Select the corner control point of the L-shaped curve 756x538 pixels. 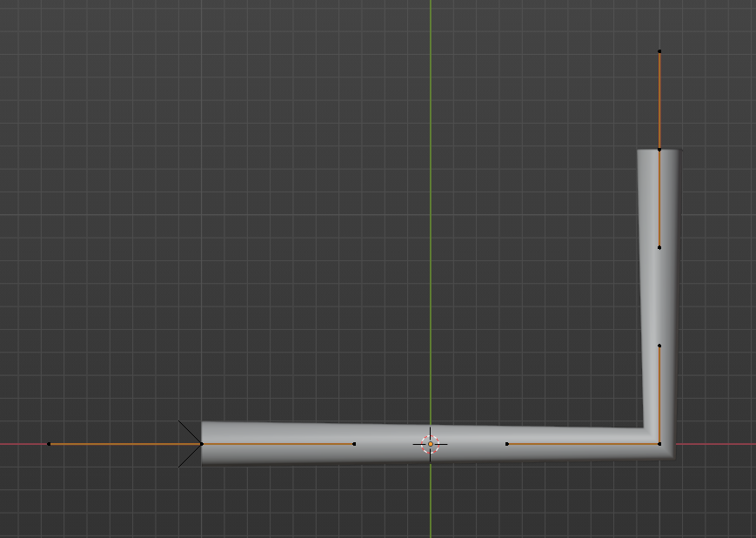click(659, 444)
